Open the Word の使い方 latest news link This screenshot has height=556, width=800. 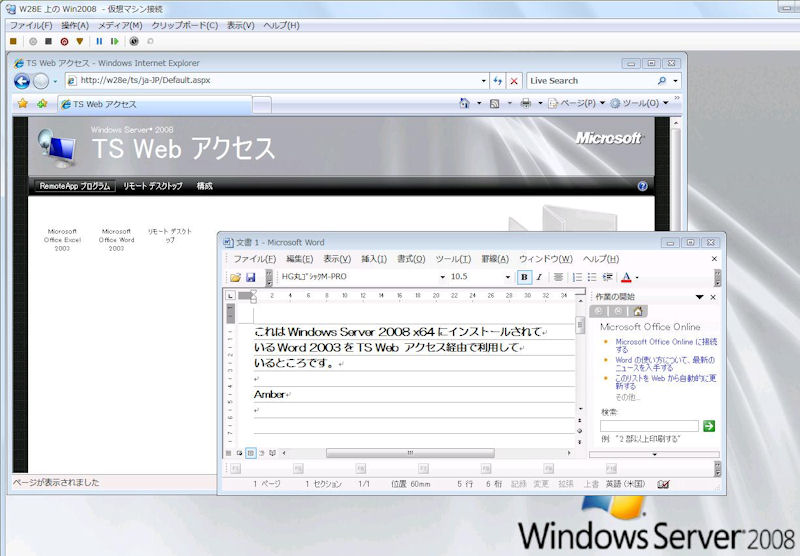point(665,364)
